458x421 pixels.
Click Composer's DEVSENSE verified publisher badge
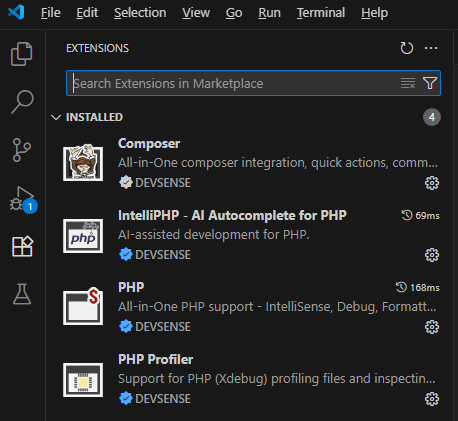pyautogui.click(x=126, y=182)
